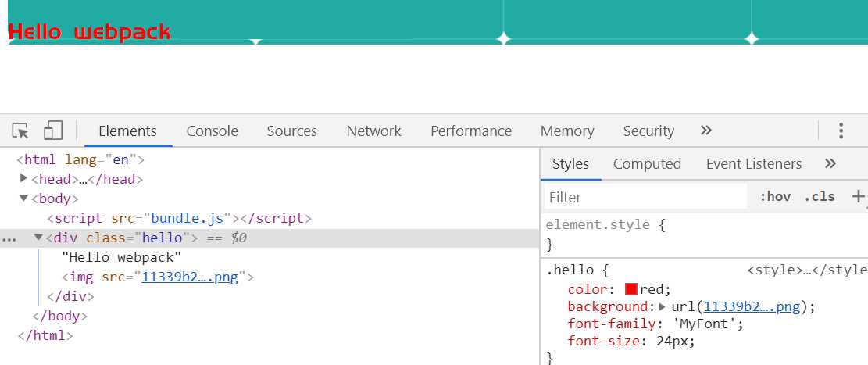
Task: Select the Styles pane tab
Action: click(571, 164)
